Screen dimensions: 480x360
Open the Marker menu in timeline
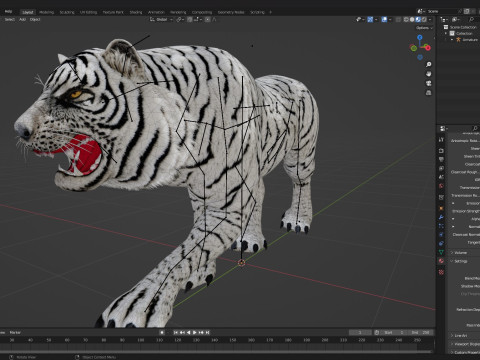pos(15,332)
